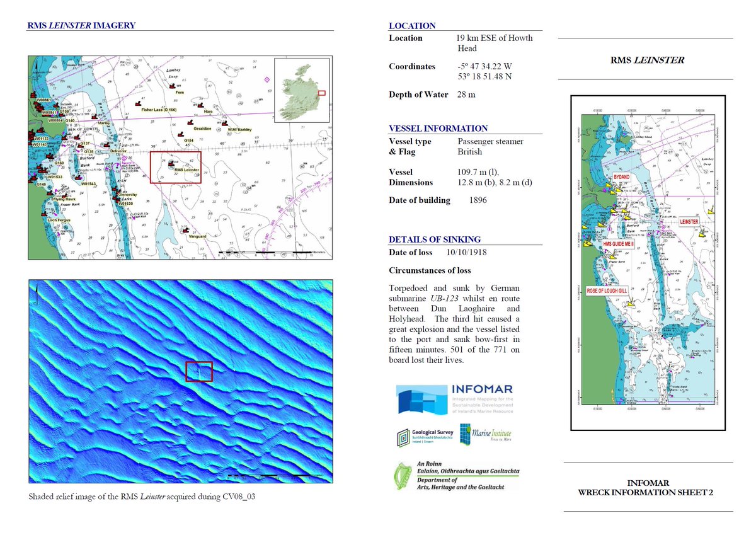Click the Marlay wreck symbol

click(x=94, y=117)
